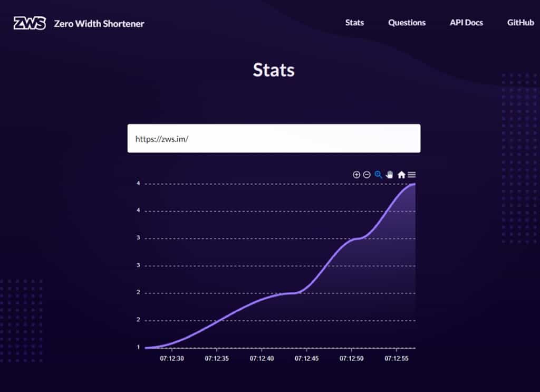Click the Stats page heading
This screenshot has width=540, height=392.
click(x=274, y=70)
